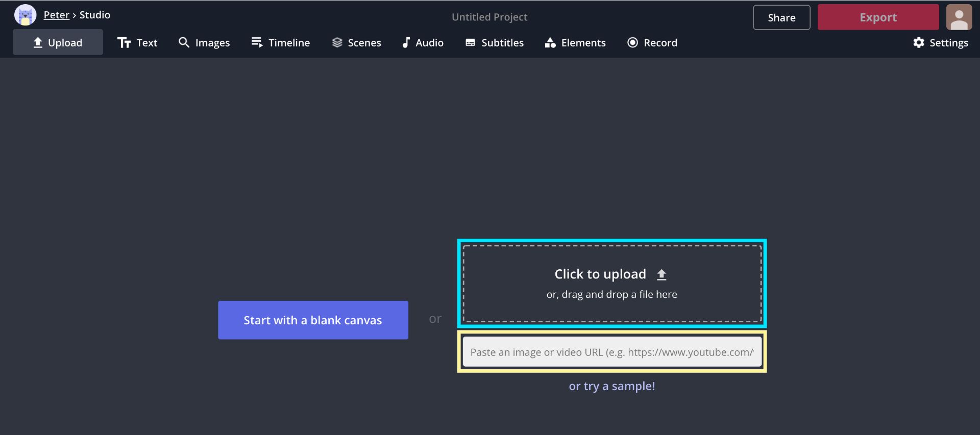This screenshot has height=435, width=980.
Task: Click the Export button
Action: 878,17
